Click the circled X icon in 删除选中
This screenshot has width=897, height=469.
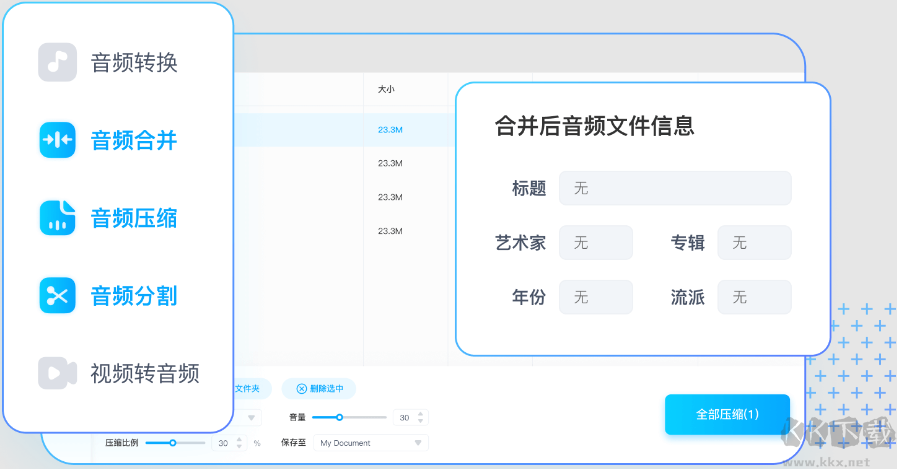point(301,389)
